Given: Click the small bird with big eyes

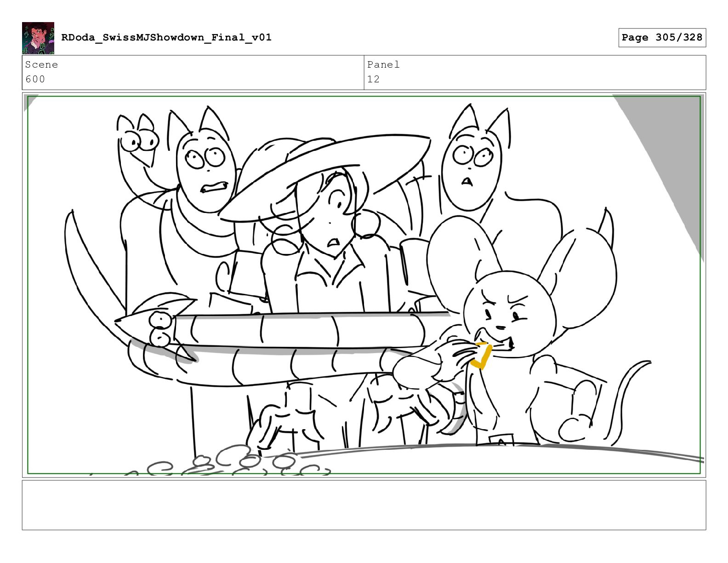Looking at the screenshot, I should [138, 140].
